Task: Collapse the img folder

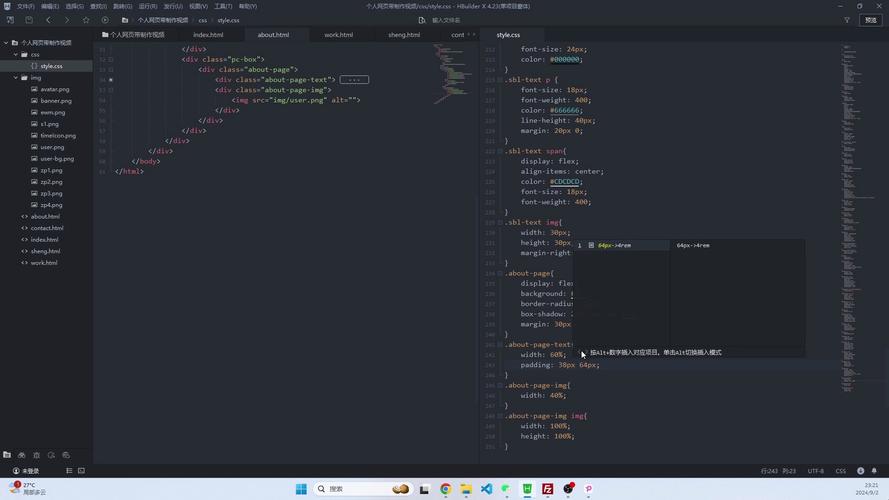Action: [16, 78]
